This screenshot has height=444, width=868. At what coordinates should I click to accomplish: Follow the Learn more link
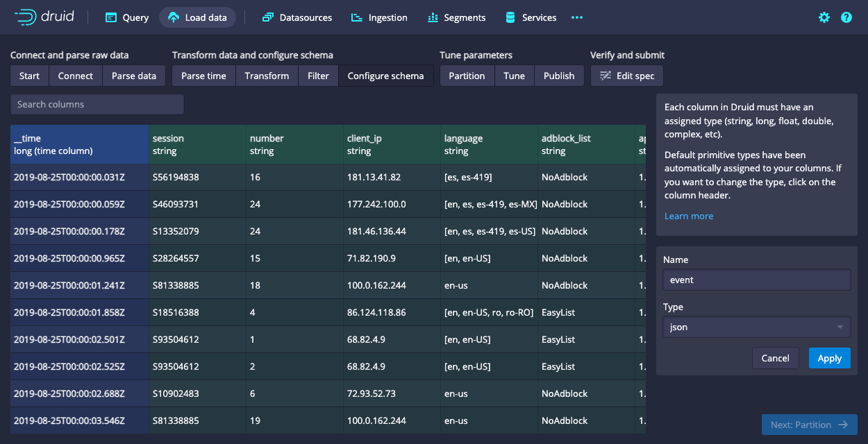[688, 216]
